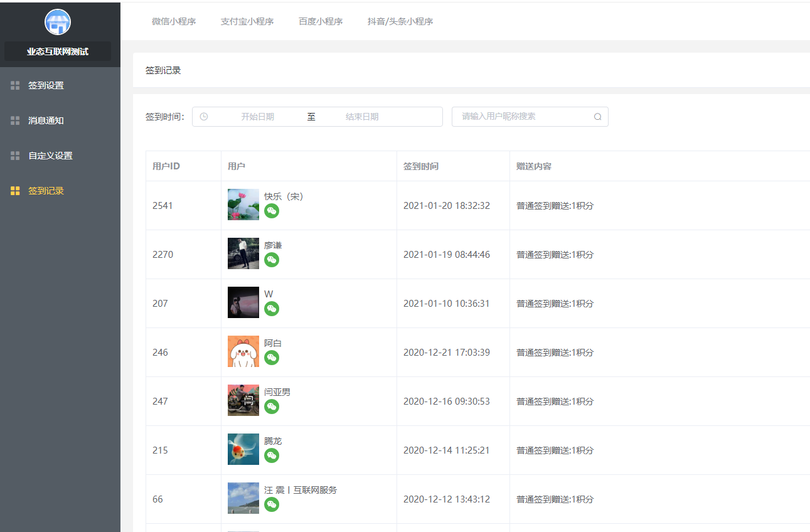
Task: Click timestamp 2021-01-20 18:32:32
Action: pos(447,205)
